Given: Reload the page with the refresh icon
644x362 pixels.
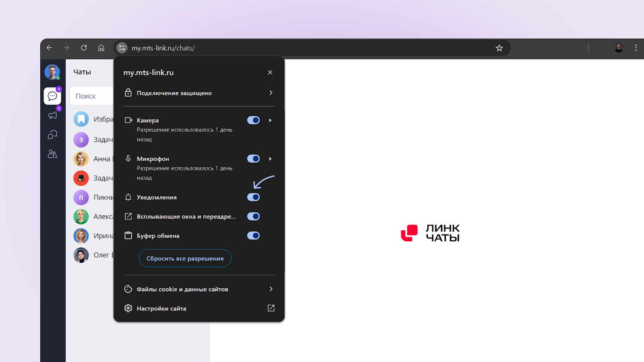Looking at the screenshot, I should 84,48.
